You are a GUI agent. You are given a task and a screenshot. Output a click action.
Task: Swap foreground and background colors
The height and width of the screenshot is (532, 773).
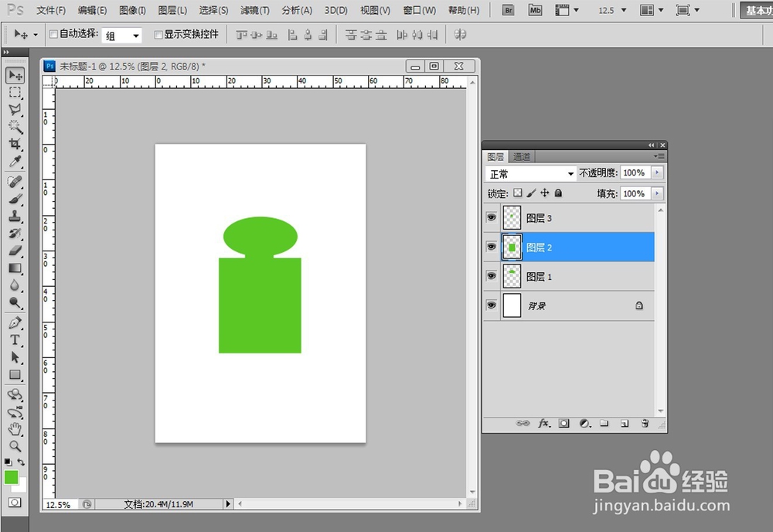pos(21,462)
